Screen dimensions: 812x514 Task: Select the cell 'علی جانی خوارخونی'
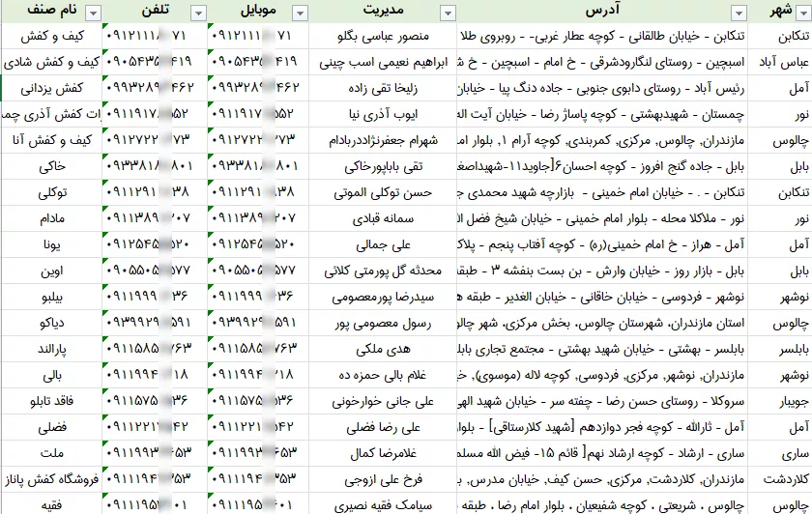pyautogui.click(x=383, y=402)
